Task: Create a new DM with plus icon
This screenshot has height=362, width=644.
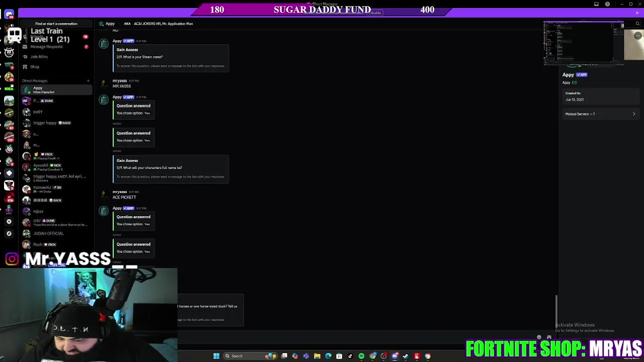Action: [88, 80]
